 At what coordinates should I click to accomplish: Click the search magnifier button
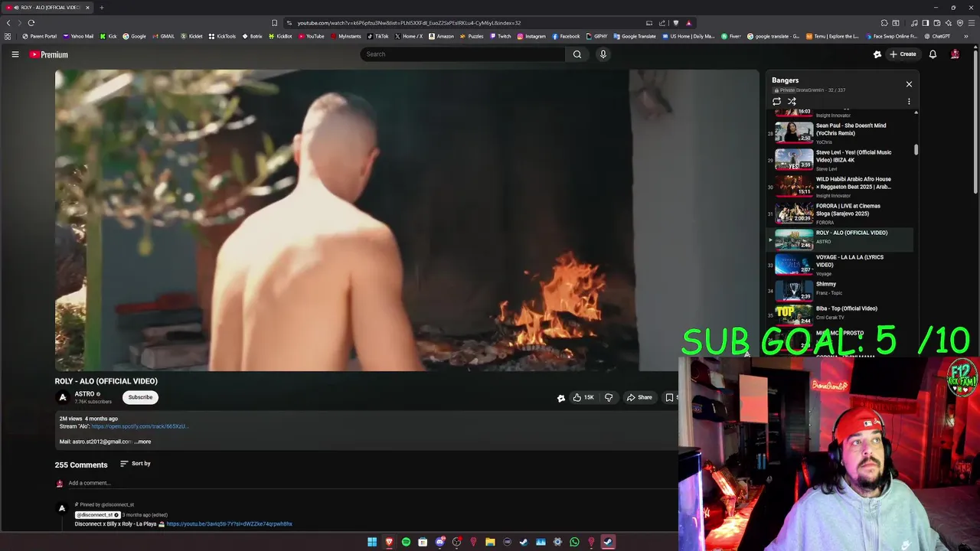tap(577, 54)
